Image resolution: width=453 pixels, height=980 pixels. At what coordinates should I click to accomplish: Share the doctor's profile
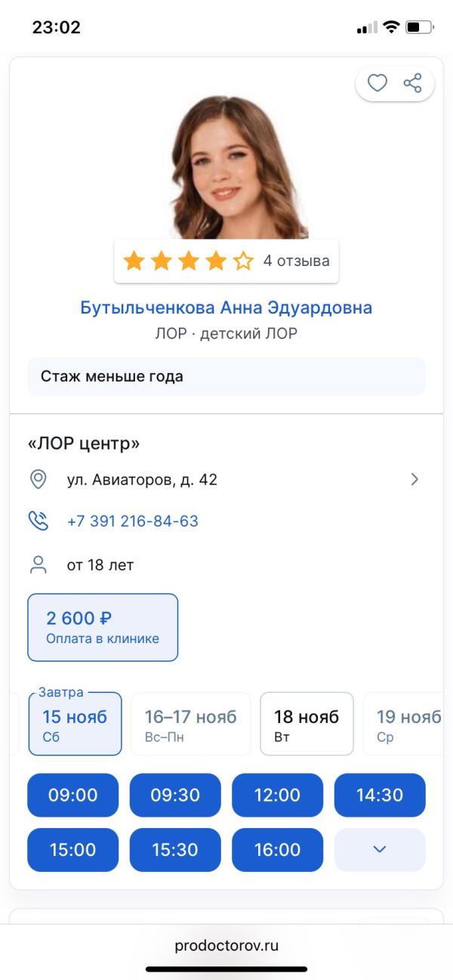pos(411,83)
